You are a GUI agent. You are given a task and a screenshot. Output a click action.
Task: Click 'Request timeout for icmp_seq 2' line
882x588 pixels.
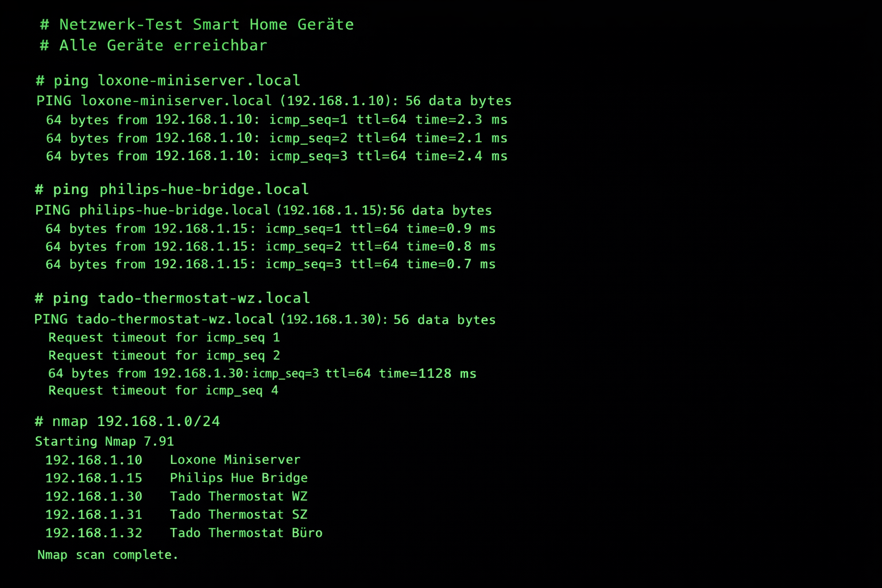(164, 355)
